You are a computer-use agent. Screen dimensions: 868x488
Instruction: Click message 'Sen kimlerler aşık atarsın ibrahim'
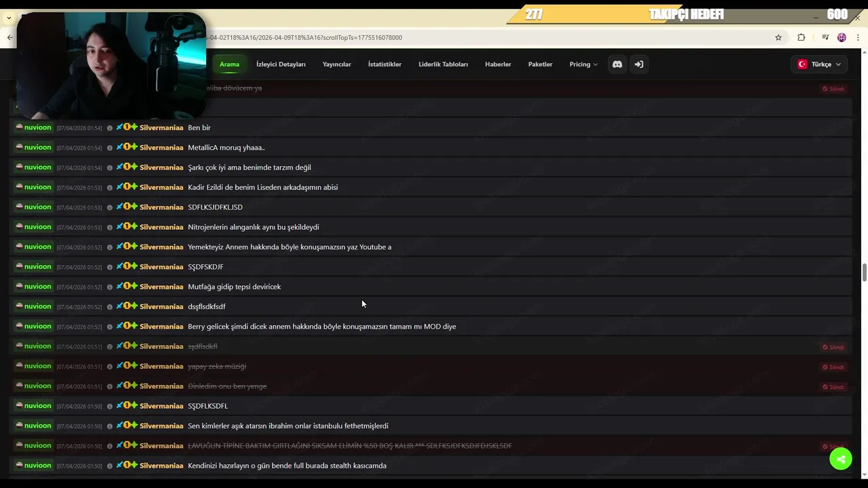288,426
